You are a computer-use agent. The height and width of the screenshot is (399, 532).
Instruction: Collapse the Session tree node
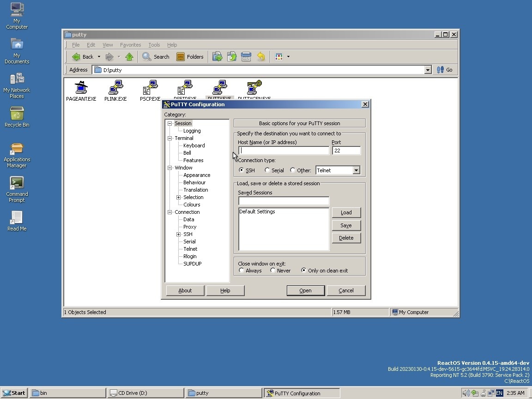coord(170,123)
